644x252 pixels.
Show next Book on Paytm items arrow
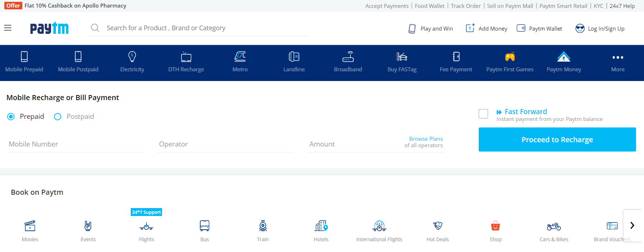(632, 225)
